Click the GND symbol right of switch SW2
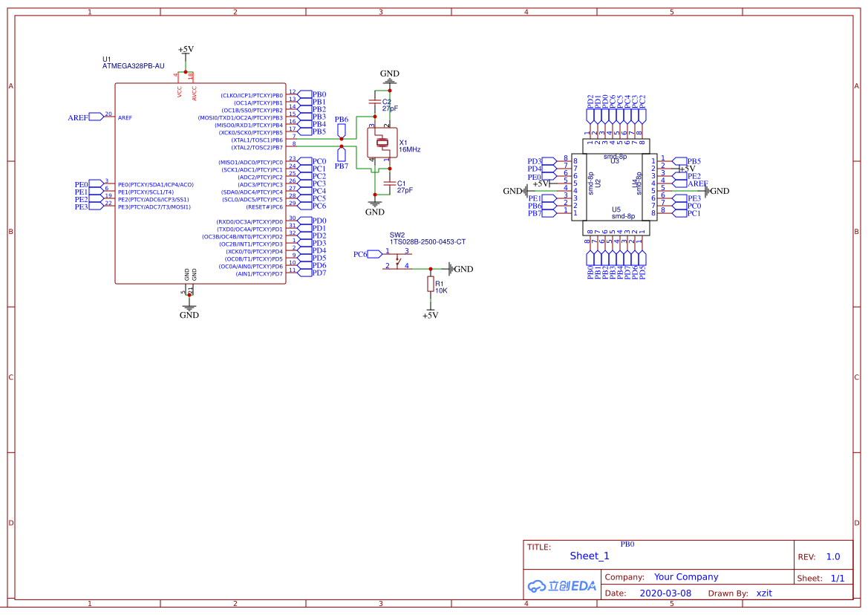The width and height of the screenshot is (868, 615). [x=460, y=269]
